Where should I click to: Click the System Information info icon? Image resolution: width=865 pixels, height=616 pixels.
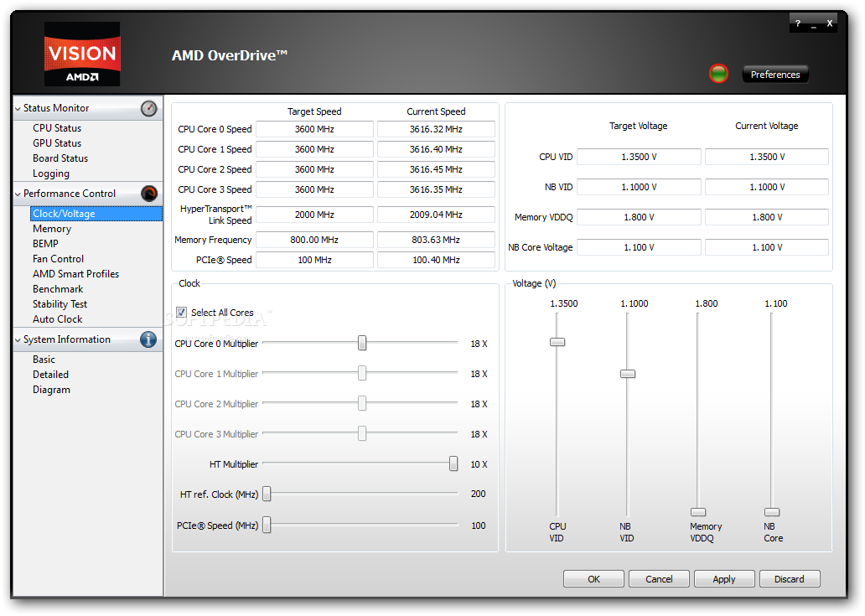pyautogui.click(x=148, y=339)
